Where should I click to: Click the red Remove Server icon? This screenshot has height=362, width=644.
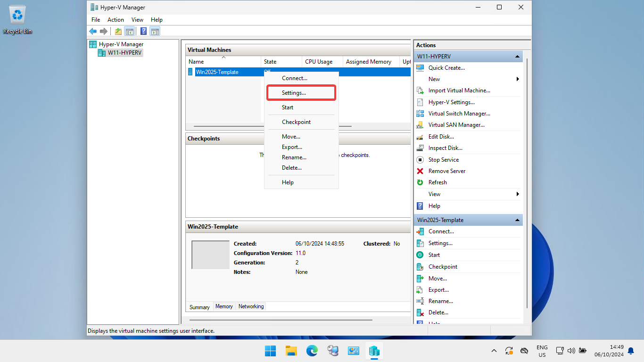tap(420, 171)
